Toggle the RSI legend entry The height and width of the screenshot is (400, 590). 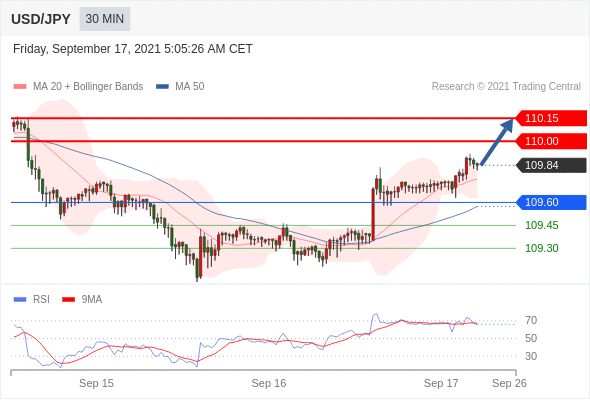32,300
